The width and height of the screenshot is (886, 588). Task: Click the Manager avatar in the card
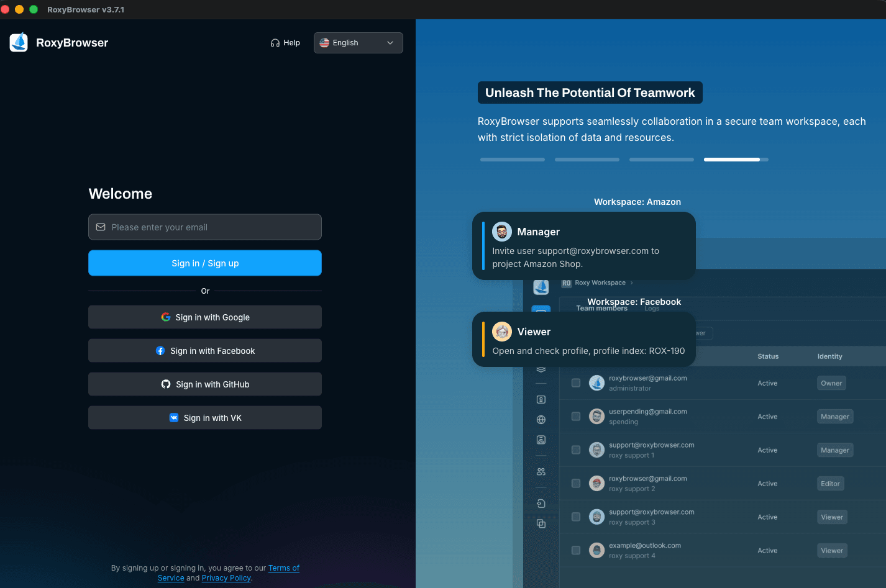(x=502, y=232)
